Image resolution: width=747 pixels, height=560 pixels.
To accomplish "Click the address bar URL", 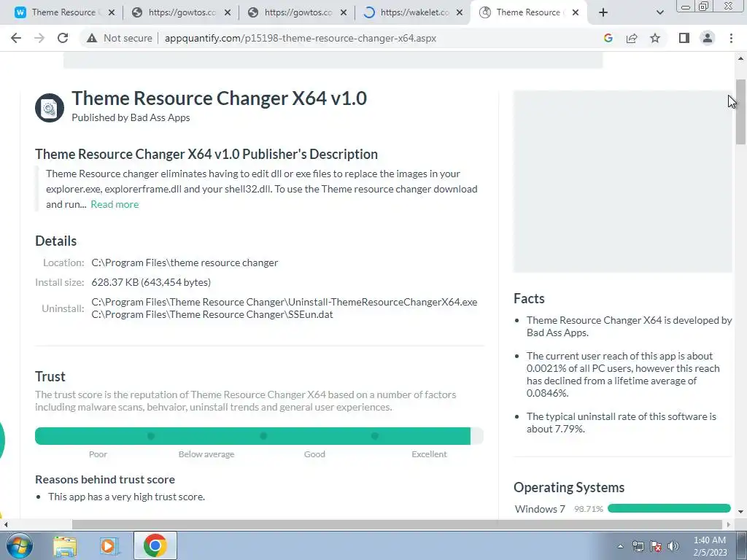I will [301, 38].
